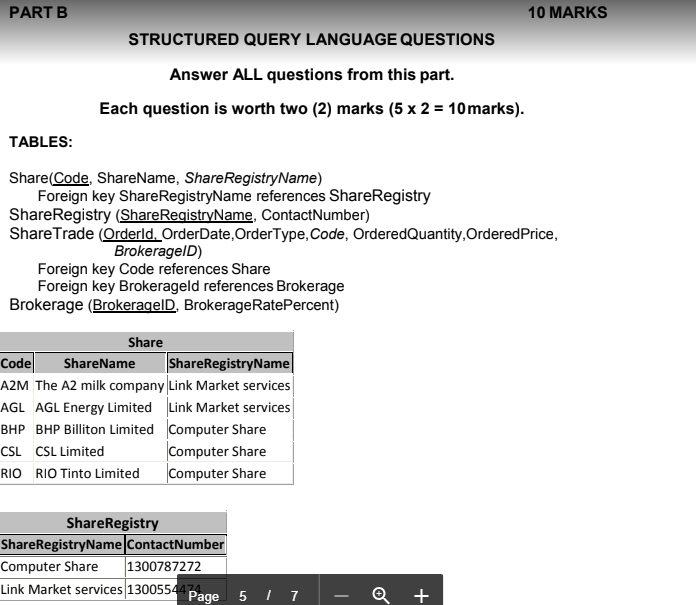The width and height of the screenshot is (696, 605).
Task: Click the 'Page' label in PDF toolbar
Action: 204,596
